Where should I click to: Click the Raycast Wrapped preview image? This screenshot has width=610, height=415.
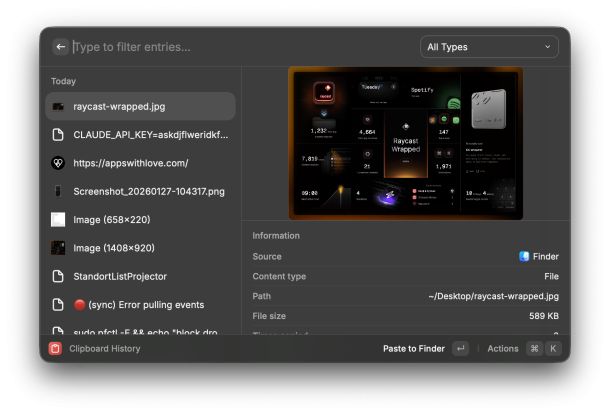(x=406, y=144)
